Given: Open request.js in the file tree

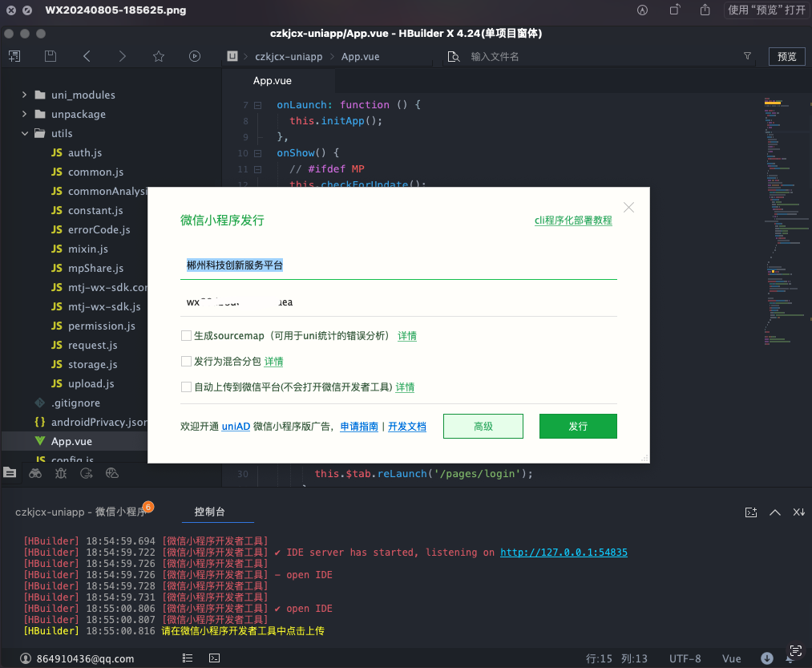Looking at the screenshot, I should coord(93,345).
